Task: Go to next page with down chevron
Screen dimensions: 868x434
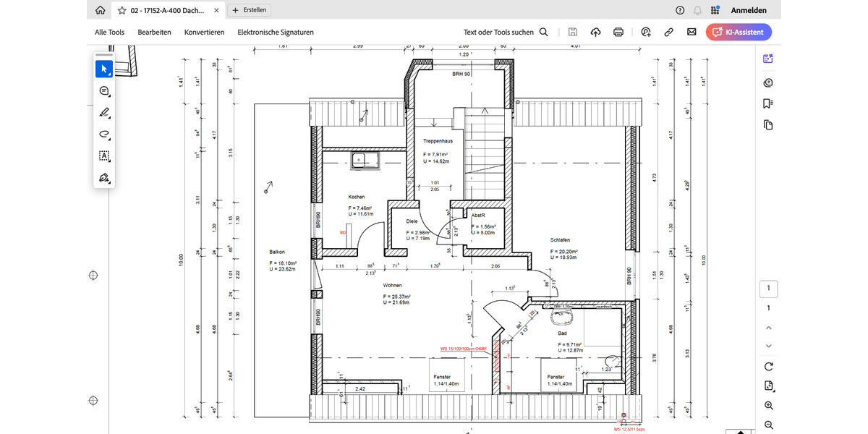Action: point(767,346)
